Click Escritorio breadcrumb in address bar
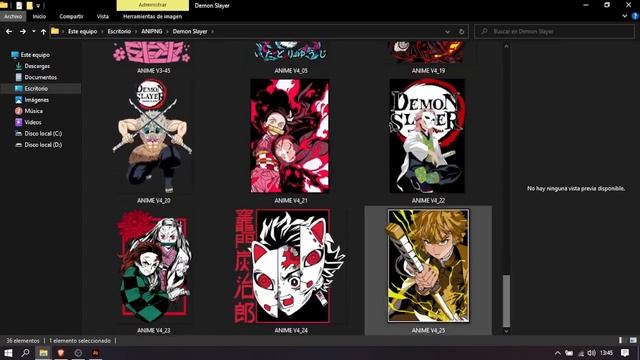 (x=119, y=31)
